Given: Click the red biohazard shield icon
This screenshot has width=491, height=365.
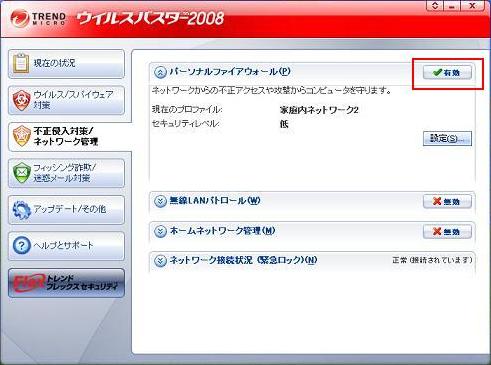Looking at the screenshot, I should click(21, 100).
